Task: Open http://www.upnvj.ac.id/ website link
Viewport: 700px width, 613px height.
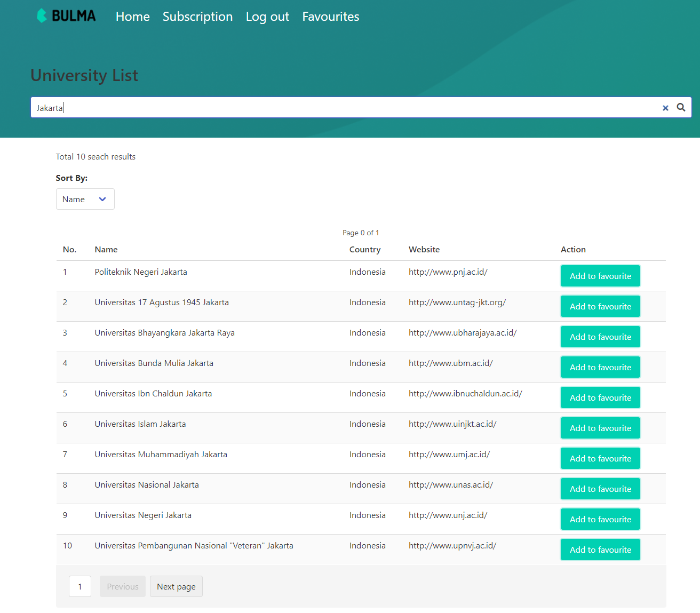Action: point(452,545)
